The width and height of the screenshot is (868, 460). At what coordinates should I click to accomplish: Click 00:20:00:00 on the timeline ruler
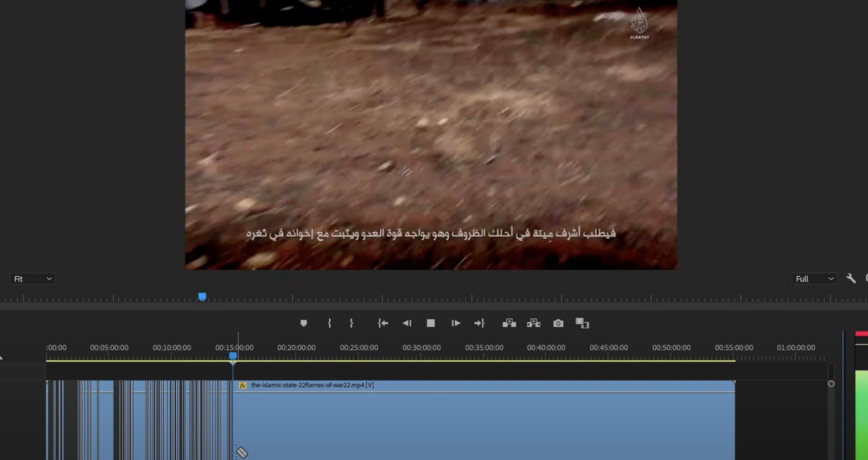[296, 348]
